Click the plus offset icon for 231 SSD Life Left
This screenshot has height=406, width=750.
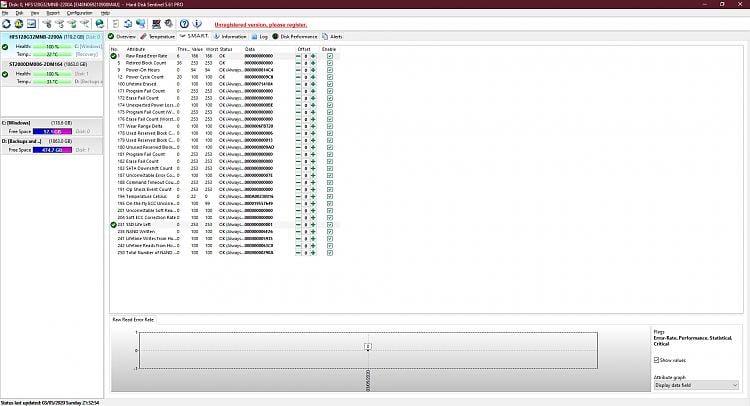[313, 225]
